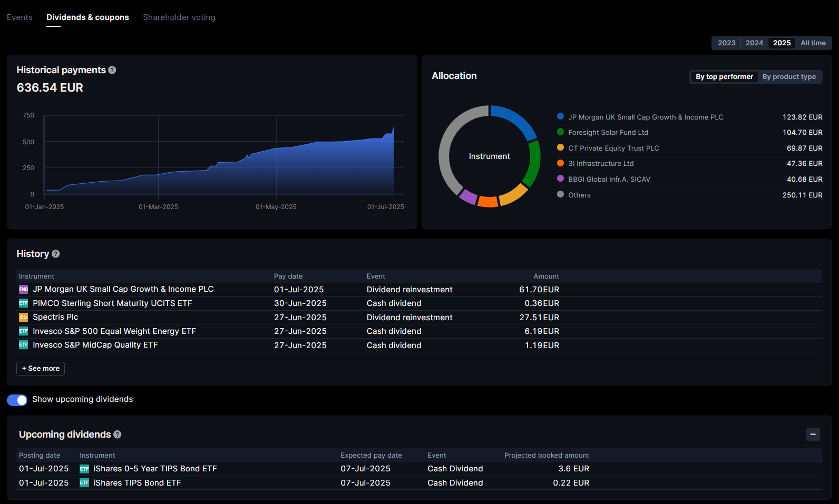Image resolution: width=839 pixels, height=504 pixels.
Task: Expand history with See more button
Action: [x=41, y=369]
